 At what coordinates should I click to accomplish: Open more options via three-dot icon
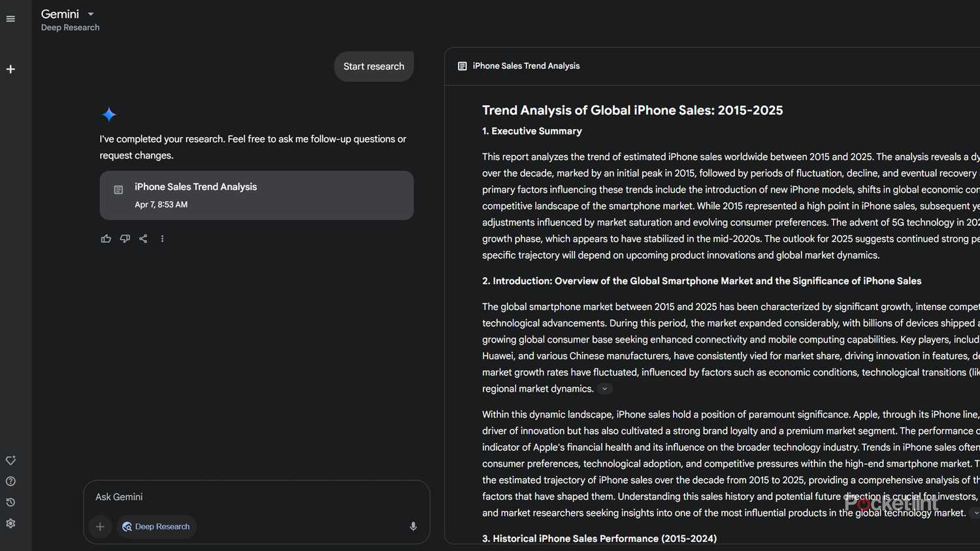(162, 238)
